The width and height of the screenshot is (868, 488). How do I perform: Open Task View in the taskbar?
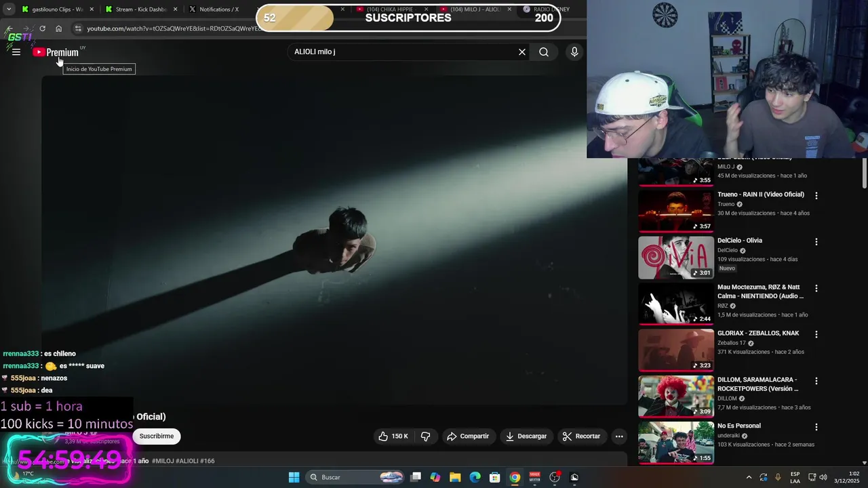[x=416, y=477]
